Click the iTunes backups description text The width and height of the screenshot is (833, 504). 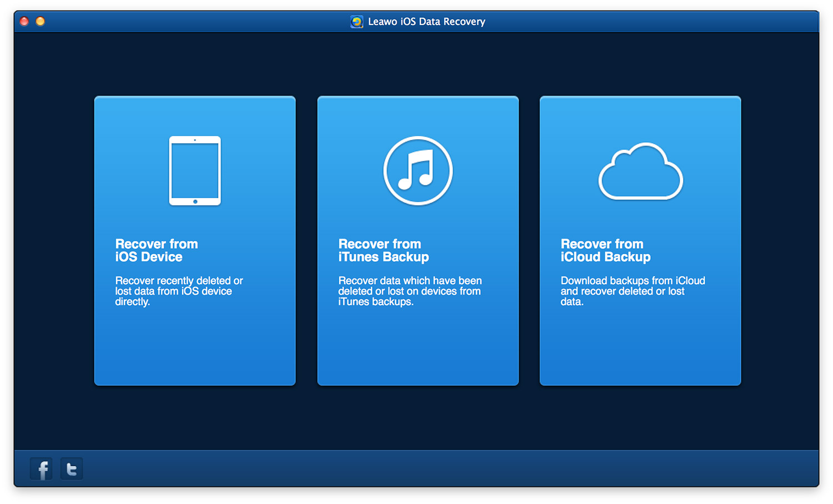(x=410, y=291)
